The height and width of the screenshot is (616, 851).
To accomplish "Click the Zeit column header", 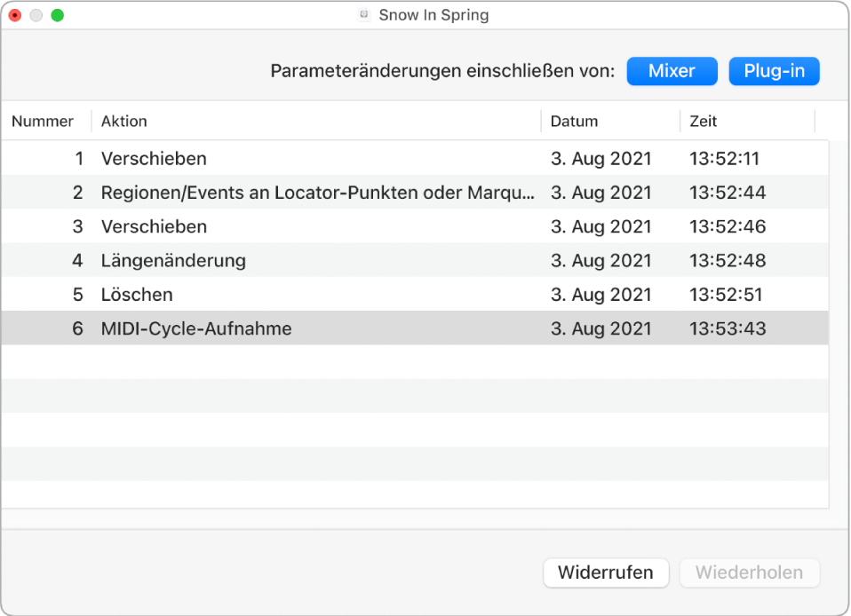I will tap(703, 122).
